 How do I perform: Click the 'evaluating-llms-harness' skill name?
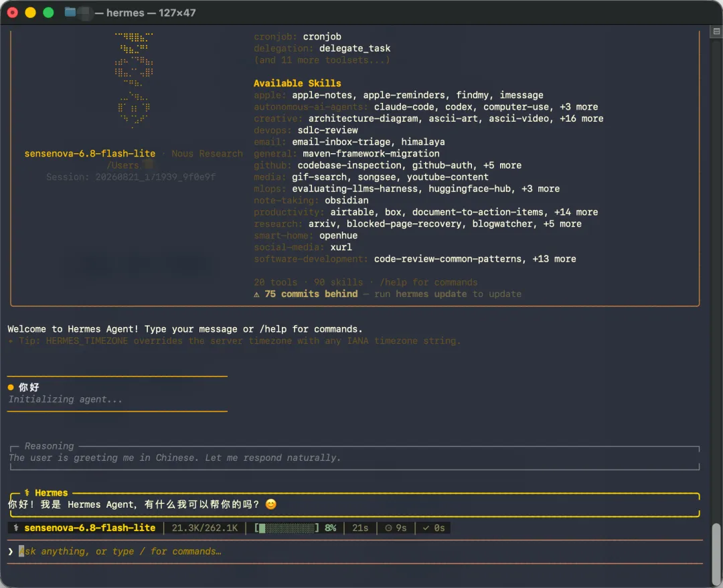pos(355,189)
